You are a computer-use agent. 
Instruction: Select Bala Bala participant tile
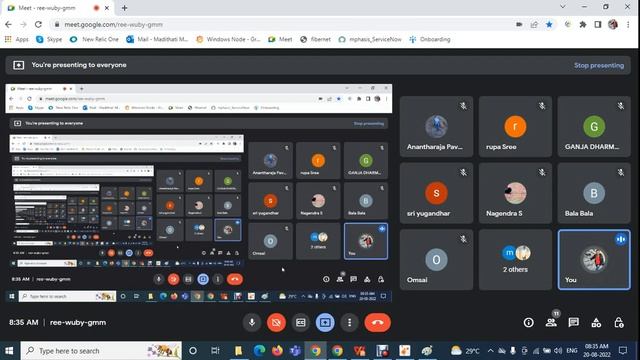tap(594, 193)
